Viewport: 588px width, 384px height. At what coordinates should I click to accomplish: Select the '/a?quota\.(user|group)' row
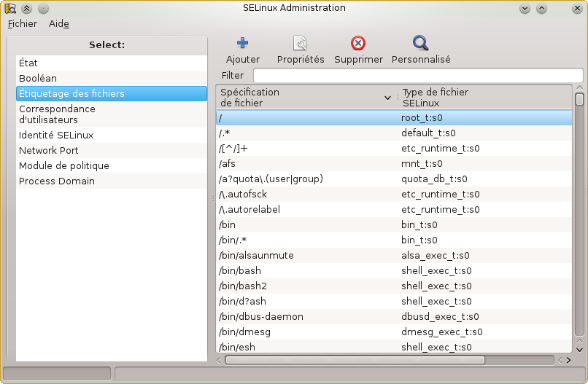(394, 179)
